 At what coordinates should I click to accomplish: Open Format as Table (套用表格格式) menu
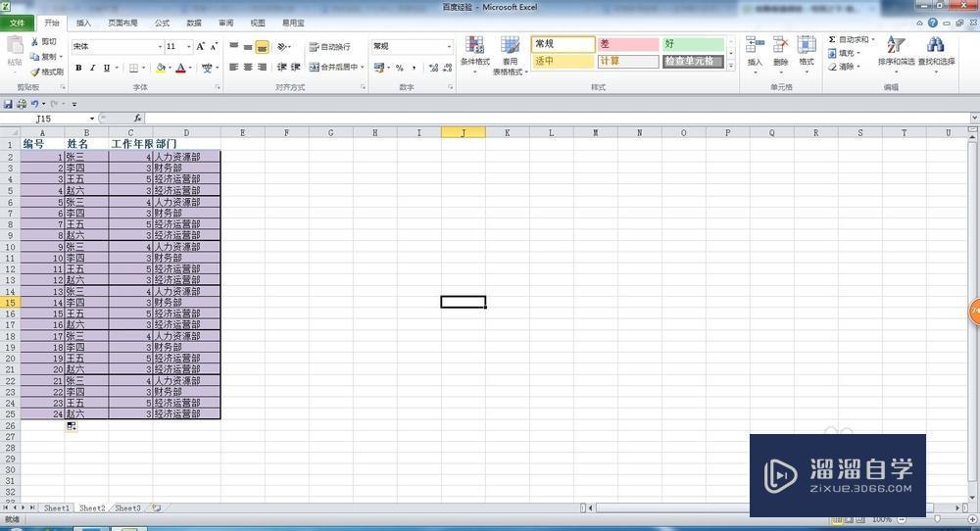point(510,56)
